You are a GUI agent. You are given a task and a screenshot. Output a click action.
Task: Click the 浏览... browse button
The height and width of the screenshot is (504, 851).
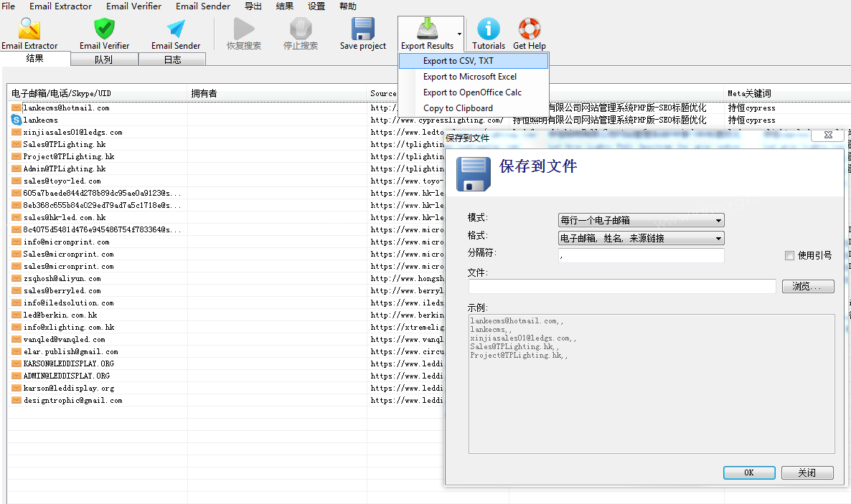click(808, 286)
